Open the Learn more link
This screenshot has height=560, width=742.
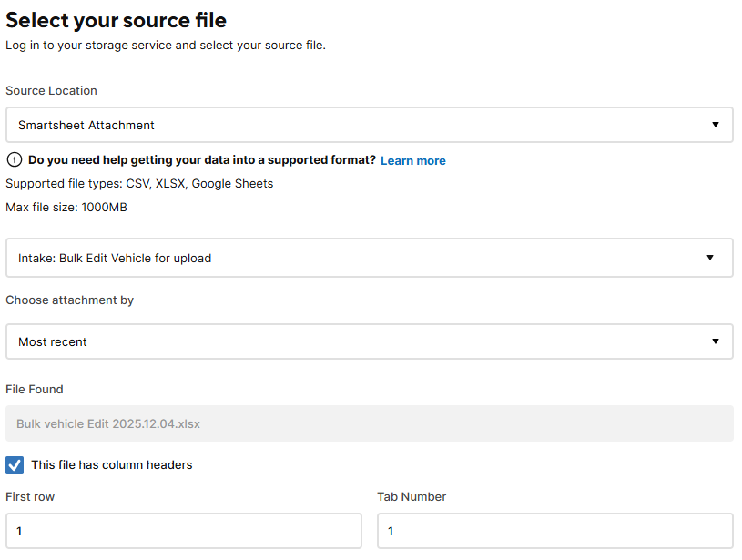(413, 160)
